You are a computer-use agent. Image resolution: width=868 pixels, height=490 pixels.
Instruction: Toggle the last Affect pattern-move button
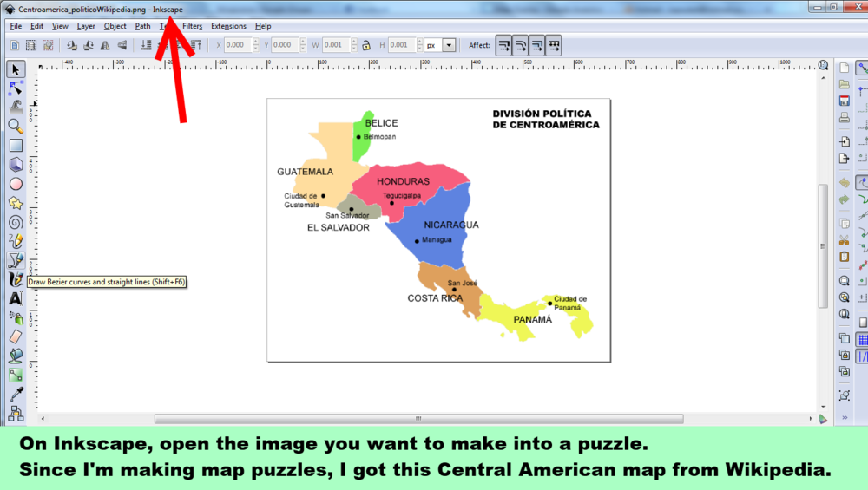click(554, 45)
